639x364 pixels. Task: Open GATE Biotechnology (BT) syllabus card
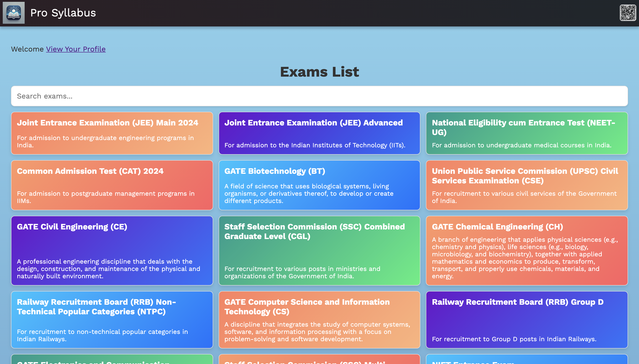coord(319,185)
